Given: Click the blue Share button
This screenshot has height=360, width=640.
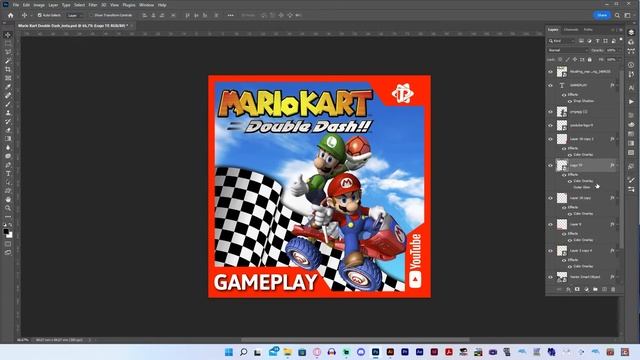Looking at the screenshot, I should [x=602, y=15].
